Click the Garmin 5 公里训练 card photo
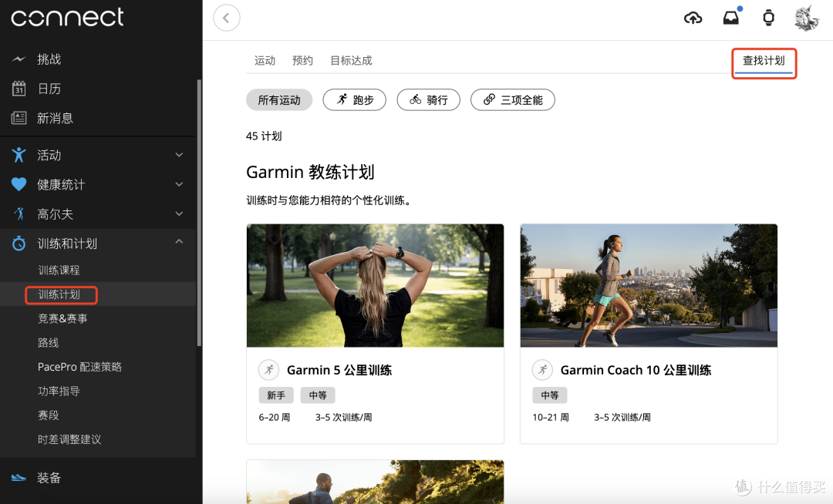The width and height of the screenshot is (833, 504). 375,285
